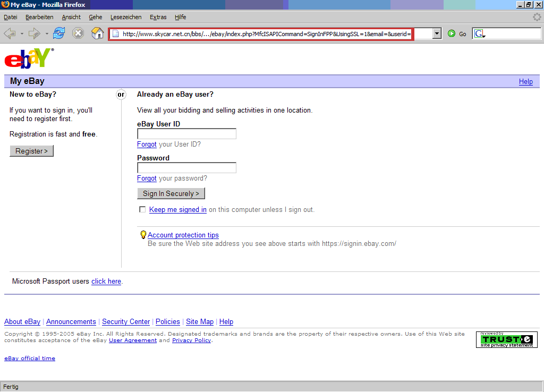Focus the Password input field

click(x=186, y=168)
